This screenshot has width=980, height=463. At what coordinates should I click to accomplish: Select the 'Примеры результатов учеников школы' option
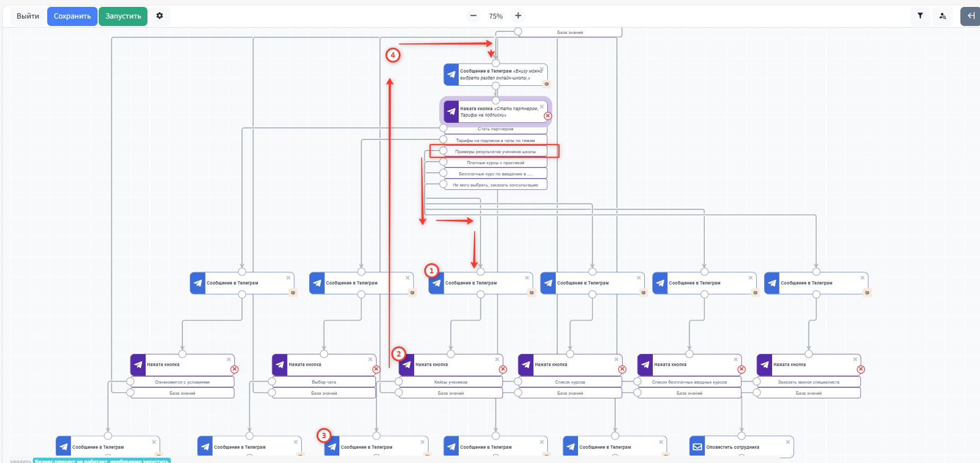[x=495, y=152]
